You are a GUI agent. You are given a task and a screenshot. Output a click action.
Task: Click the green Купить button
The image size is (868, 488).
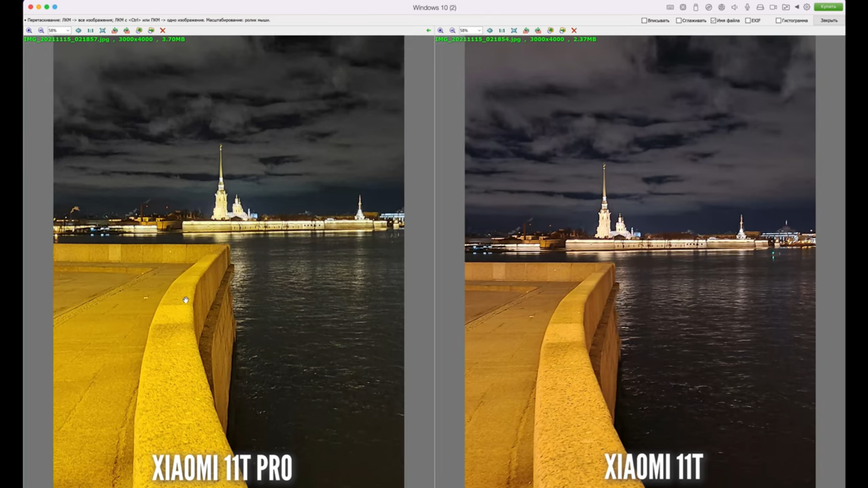click(x=828, y=7)
